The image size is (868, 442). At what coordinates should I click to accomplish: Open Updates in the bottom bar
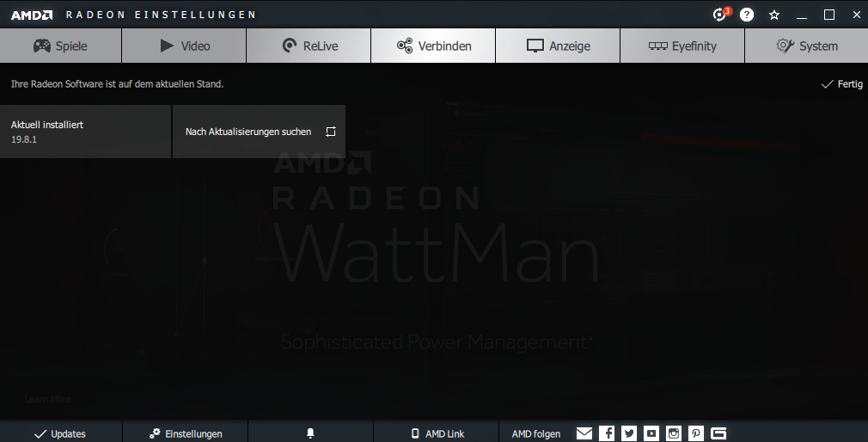click(x=60, y=433)
